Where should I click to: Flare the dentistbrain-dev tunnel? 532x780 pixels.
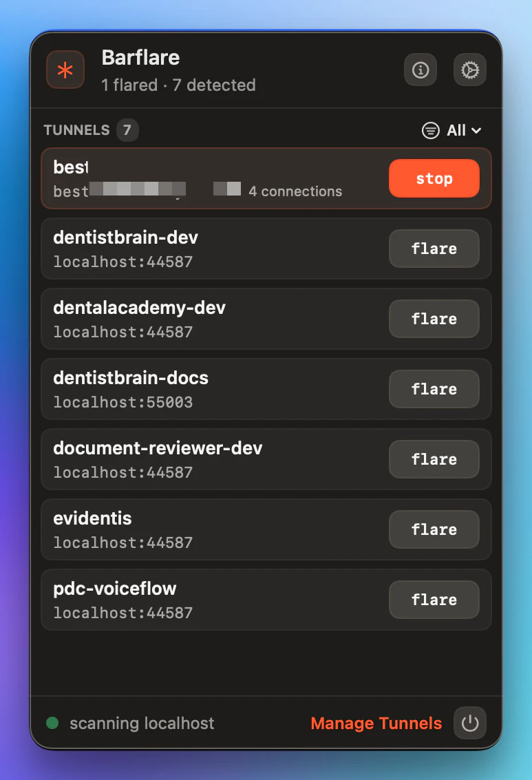(434, 249)
